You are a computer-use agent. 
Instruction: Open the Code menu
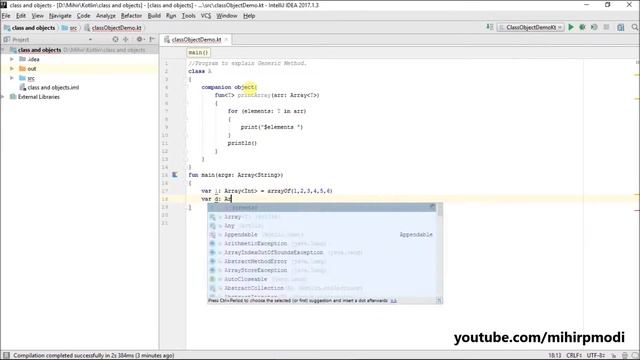tap(83, 16)
